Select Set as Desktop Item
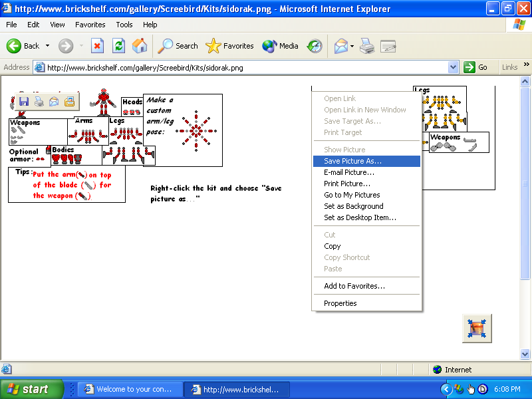532x399 pixels. [x=366, y=217]
